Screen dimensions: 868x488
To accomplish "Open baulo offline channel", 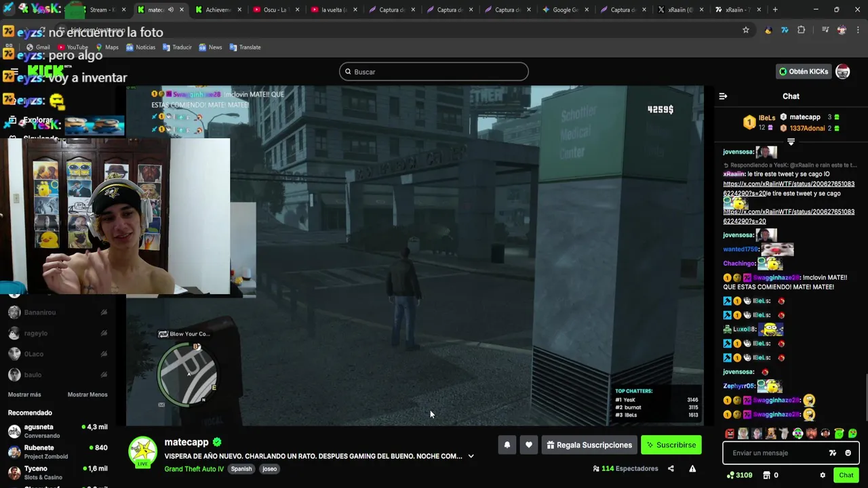I will pyautogui.click(x=58, y=375).
